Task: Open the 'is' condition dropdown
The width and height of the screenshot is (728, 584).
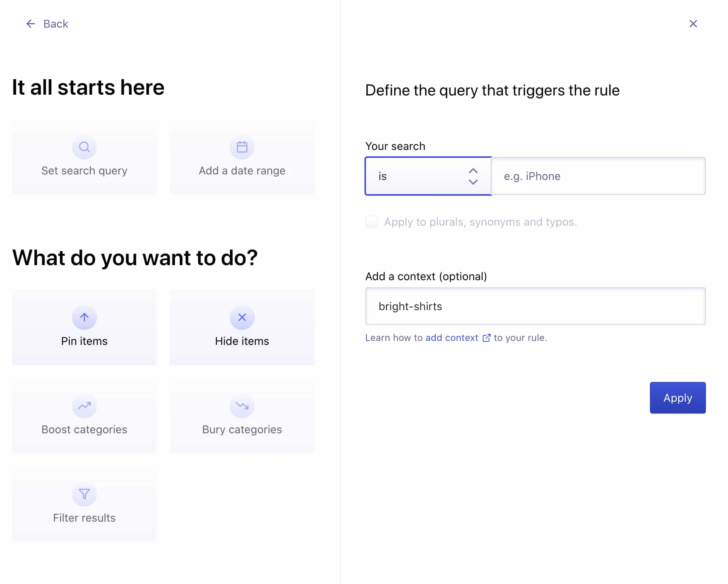Action: [x=428, y=176]
